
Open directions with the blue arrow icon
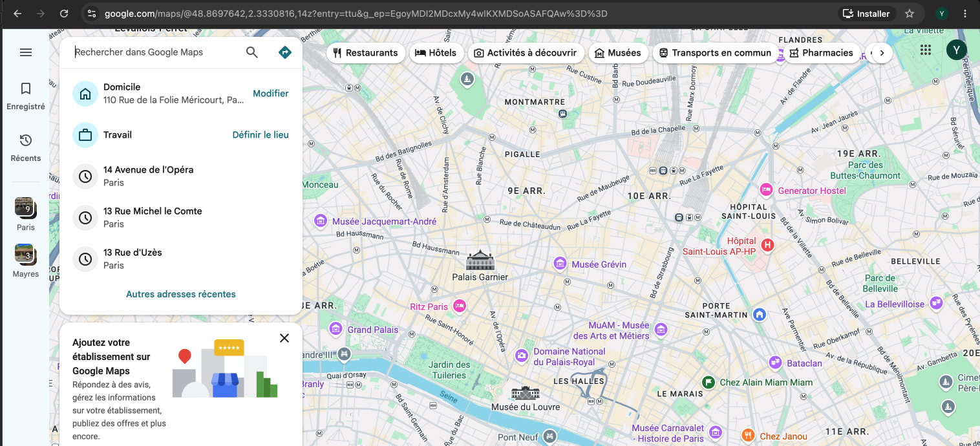tap(284, 52)
